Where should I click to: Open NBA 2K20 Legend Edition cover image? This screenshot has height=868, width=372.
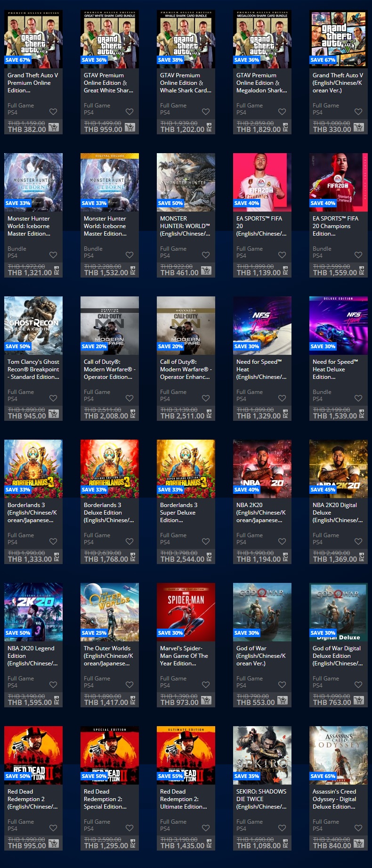coord(33,612)
